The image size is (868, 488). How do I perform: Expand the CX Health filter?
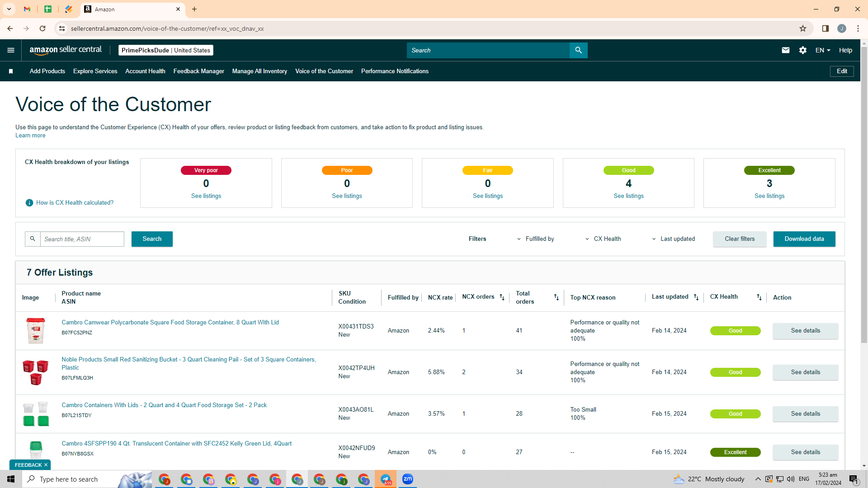tap(603, 239)
